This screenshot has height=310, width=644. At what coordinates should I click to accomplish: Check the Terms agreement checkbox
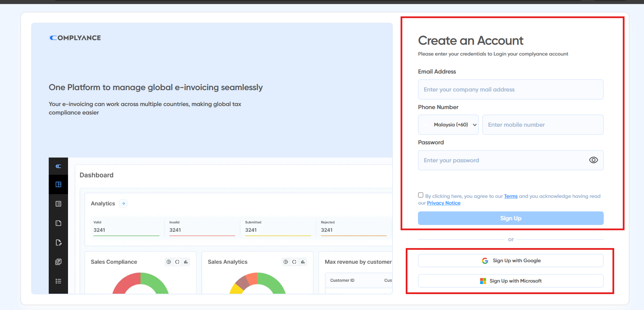tap(421, 195)
